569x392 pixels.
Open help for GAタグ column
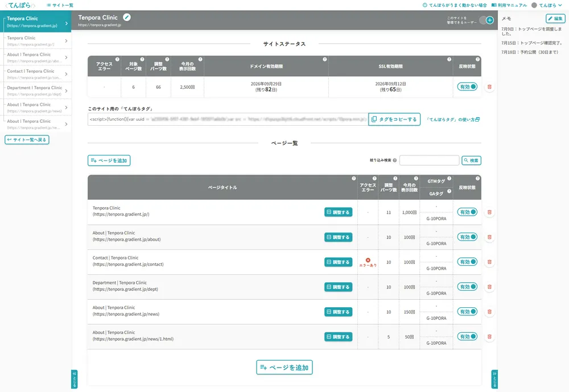(x=450, y=191)
